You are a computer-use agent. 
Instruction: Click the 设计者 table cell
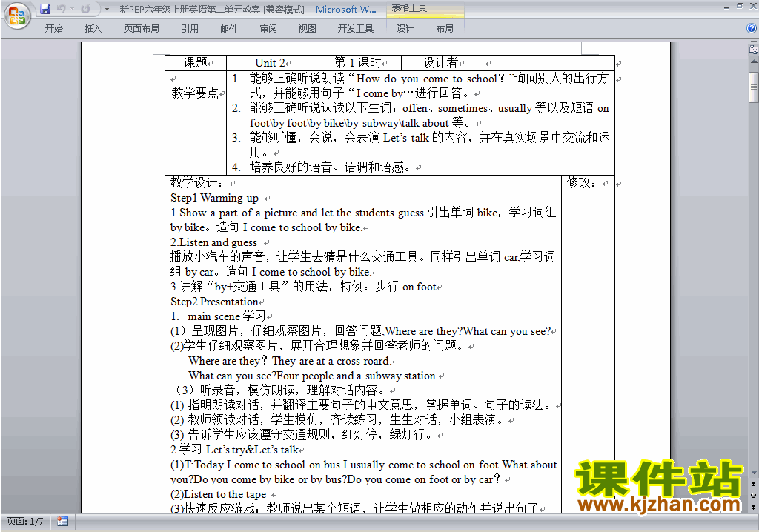[440, 62]
